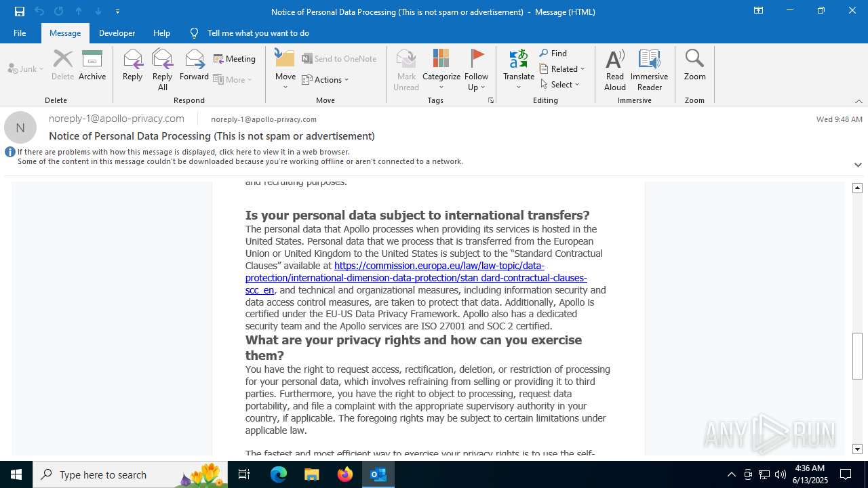Open the Ribbon Display Options button
The width and height of the screenshot is (868, 488).
759,11
